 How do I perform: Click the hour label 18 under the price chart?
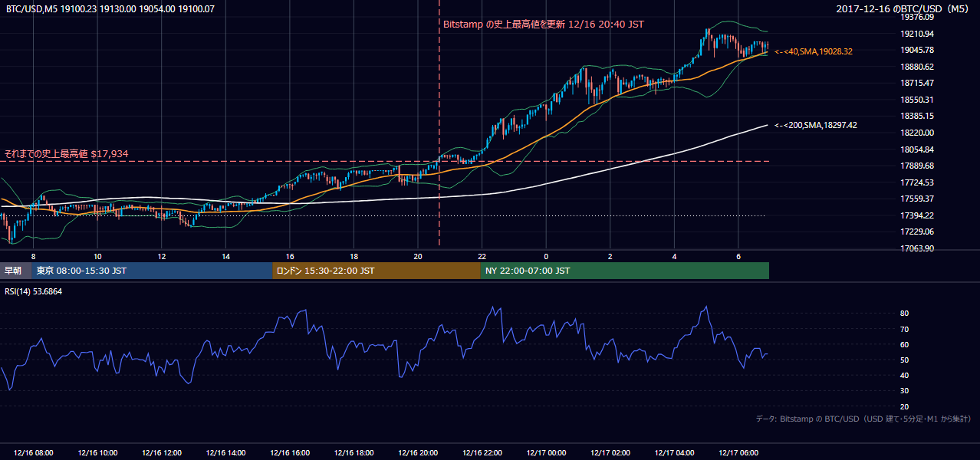tap(354, 256)
